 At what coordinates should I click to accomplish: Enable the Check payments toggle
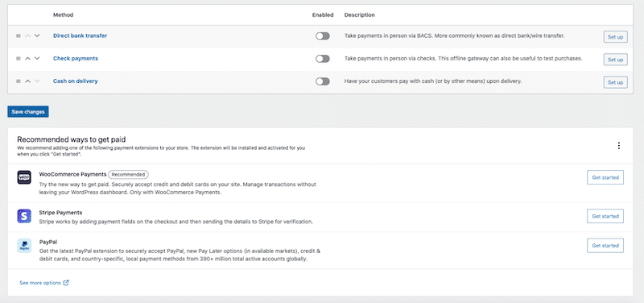(x=323, y=59)
